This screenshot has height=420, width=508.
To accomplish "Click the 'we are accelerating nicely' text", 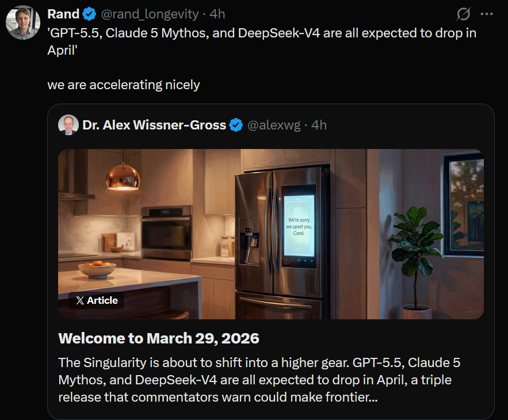I will point(124,85).
